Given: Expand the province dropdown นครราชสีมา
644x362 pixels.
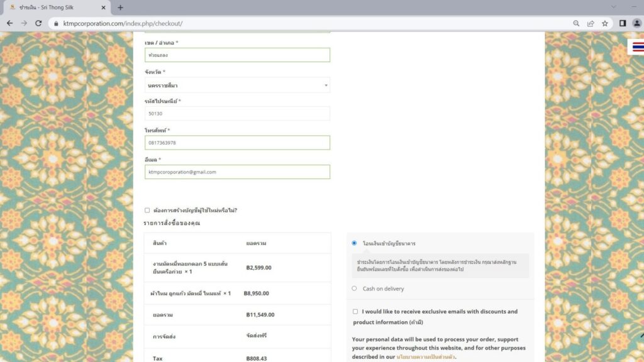Looking at the screenshot, I should [x=237, y=85].
